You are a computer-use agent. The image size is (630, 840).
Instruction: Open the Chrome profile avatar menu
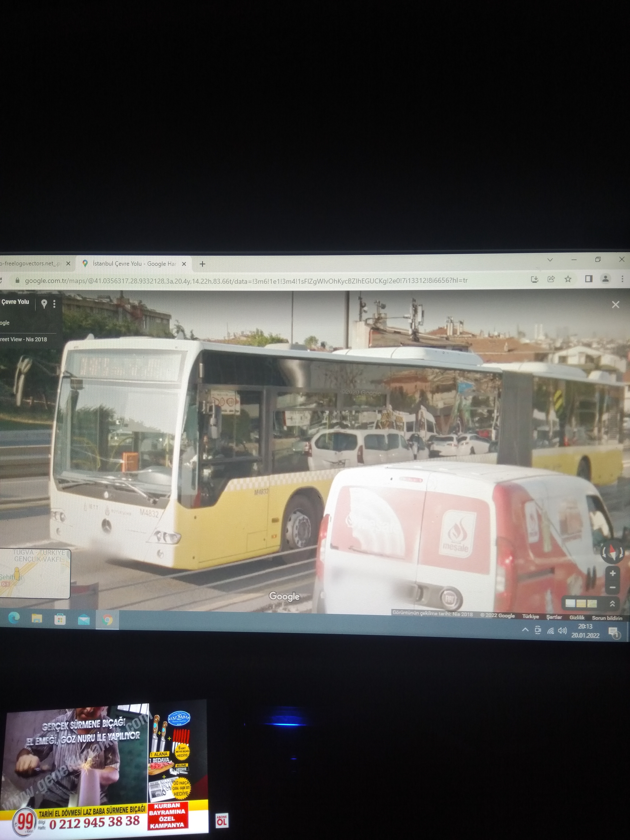[x=605, y=279]
